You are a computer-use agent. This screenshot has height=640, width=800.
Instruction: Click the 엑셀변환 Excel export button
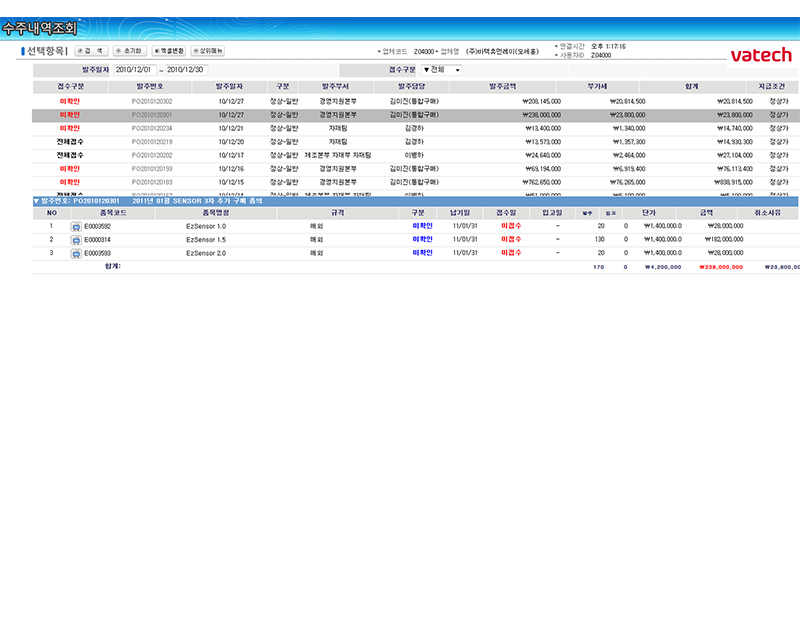point(168,50)
